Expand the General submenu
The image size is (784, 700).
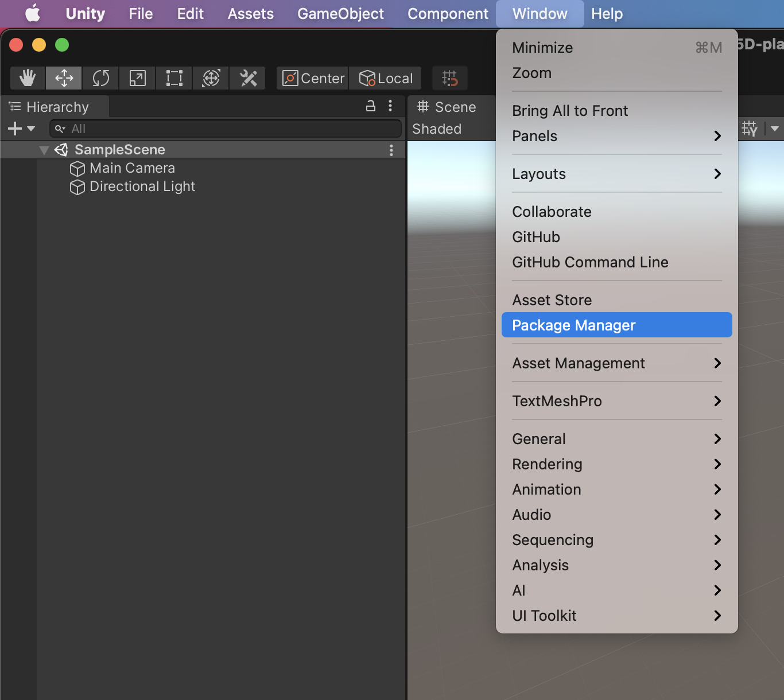[x=617, y=439]
